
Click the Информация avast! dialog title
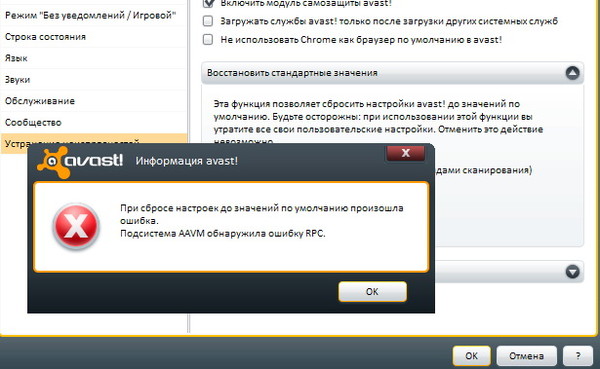coord(187,161)
